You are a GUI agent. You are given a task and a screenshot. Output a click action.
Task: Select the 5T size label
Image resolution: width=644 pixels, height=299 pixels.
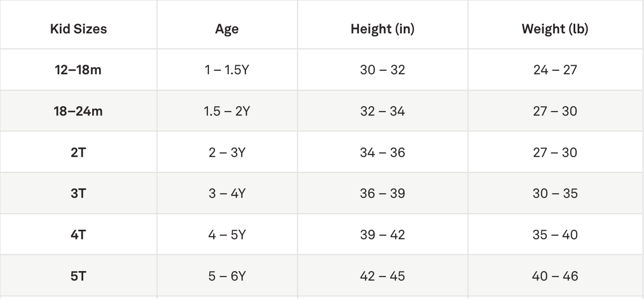[78, 276]
